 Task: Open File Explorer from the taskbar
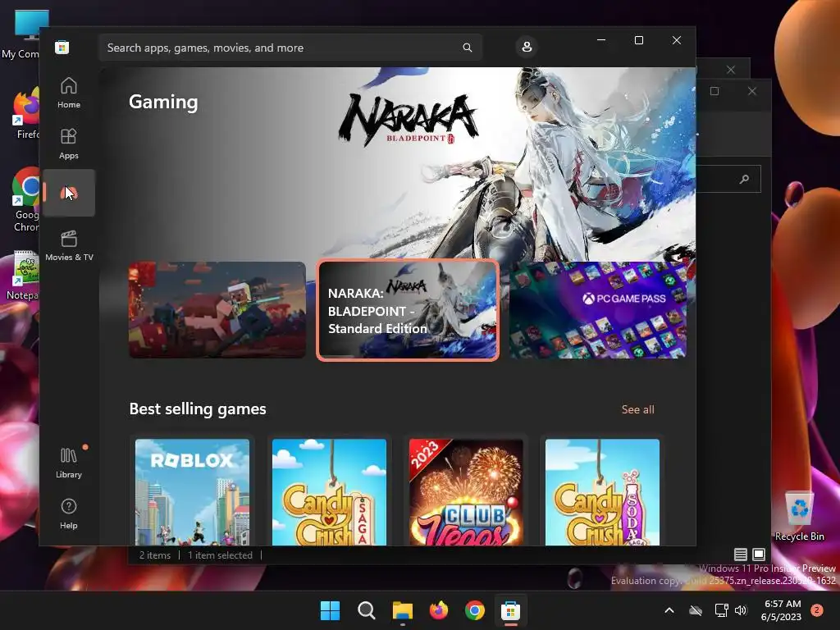tap(402, 610)
